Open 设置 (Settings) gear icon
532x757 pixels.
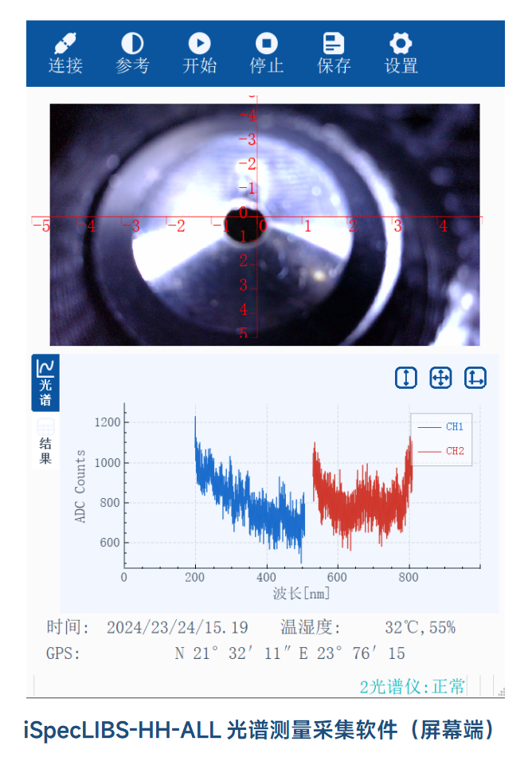tap(401, 44)
